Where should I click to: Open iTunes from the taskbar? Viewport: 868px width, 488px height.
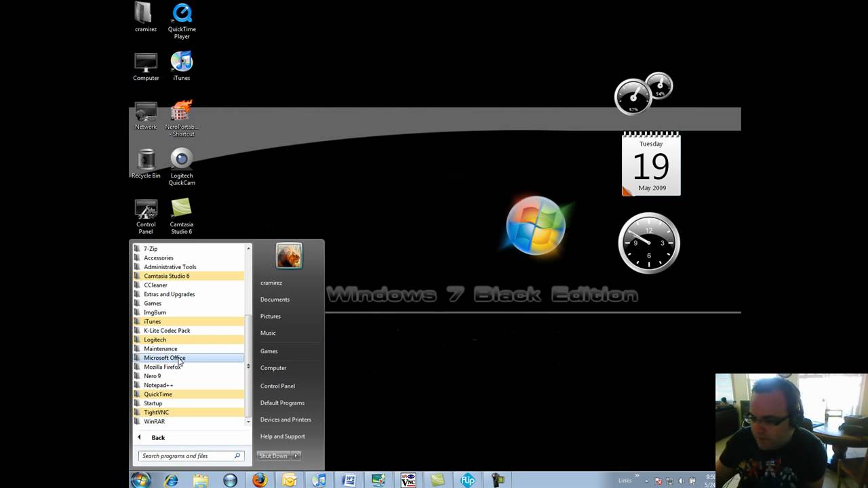click(319, 480)
